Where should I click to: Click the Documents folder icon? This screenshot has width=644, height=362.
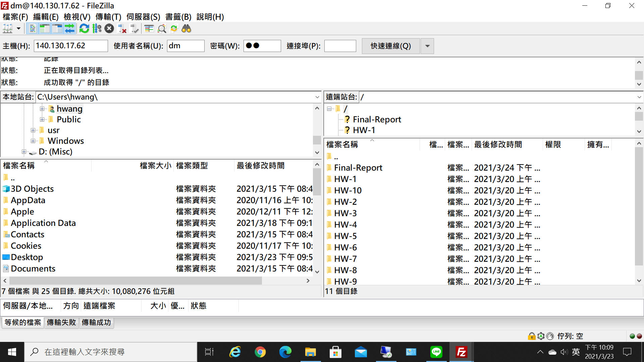coord(6,268)
